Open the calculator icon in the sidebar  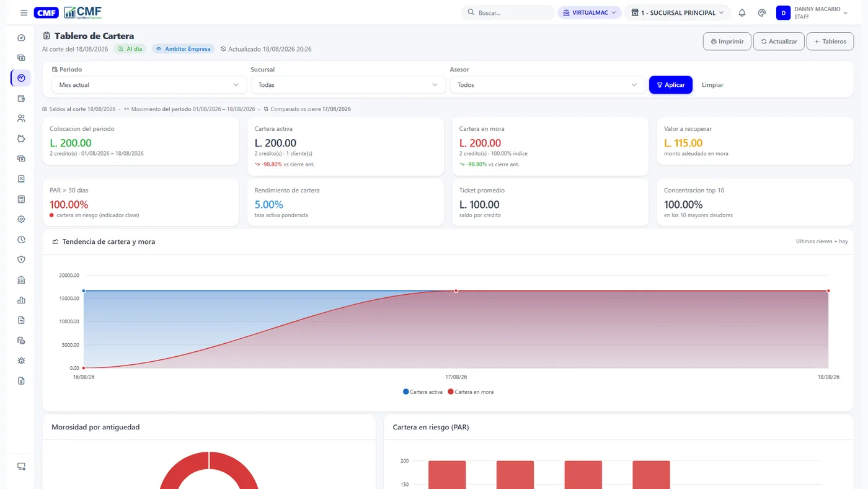[21, 199]
